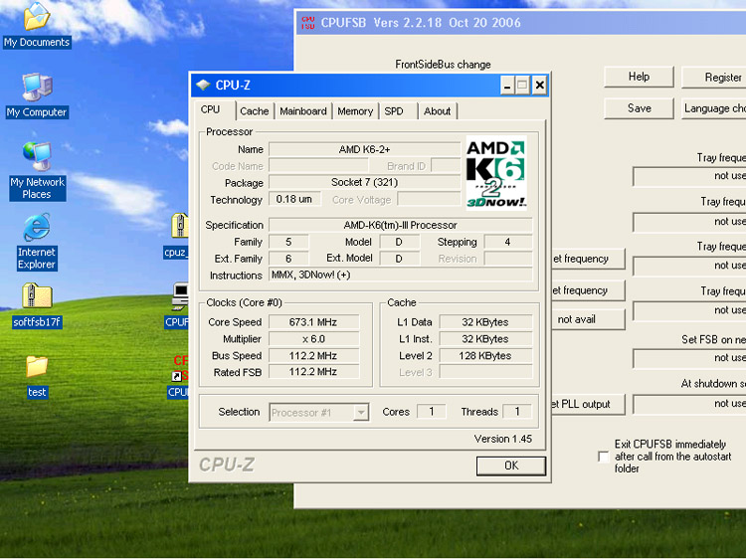This screenshot has height=560, width=746.
Task: Click the 'not avail' button in CPUFSB
Action: pos(588,319)
